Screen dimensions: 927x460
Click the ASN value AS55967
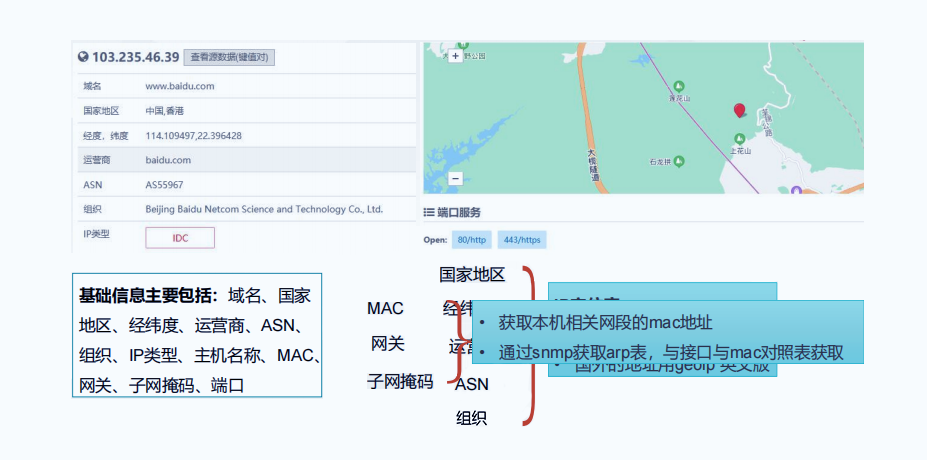pos(164,185)
